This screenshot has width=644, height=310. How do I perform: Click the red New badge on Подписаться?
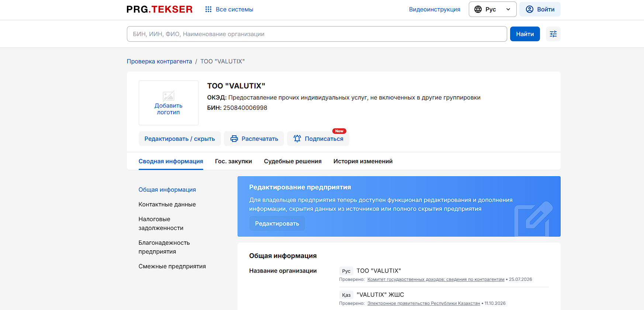coord(339,131)
